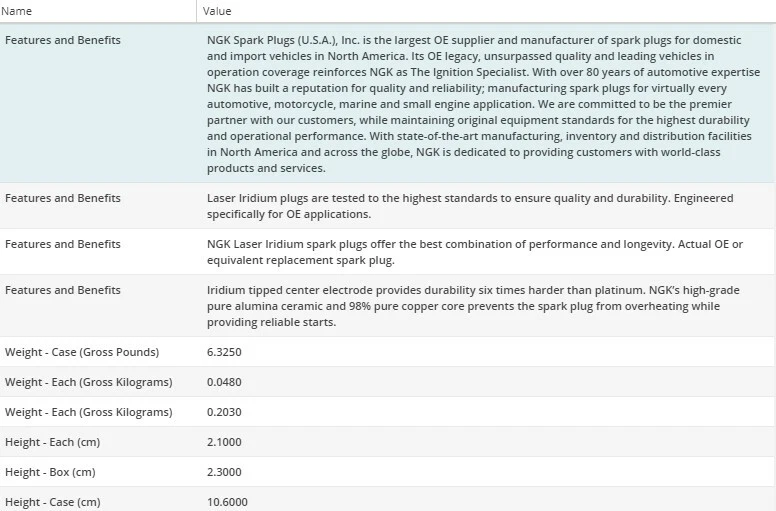Click the 'Weight - Case (Gross Pounds)' label
776x511 pixels.
[x=82, y=352]
